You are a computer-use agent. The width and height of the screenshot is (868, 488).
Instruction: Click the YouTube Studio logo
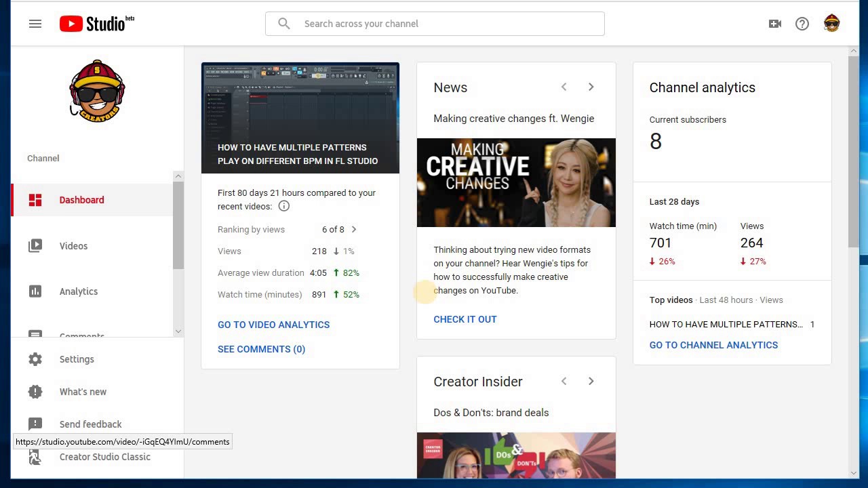pyautogui.click(x=96, y=24)
